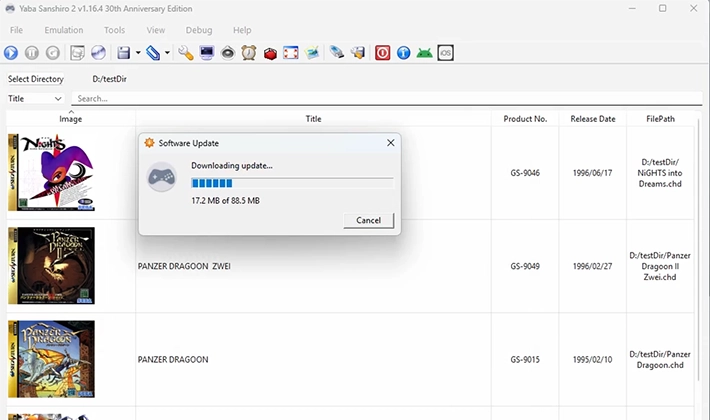Click the computer monitor toolbar icon

pos(206,53)
